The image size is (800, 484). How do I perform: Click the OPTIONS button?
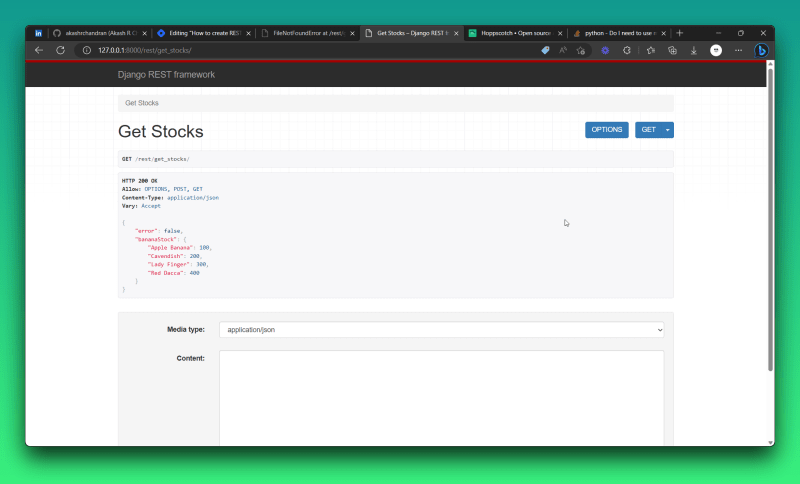[x=607, y=130]
